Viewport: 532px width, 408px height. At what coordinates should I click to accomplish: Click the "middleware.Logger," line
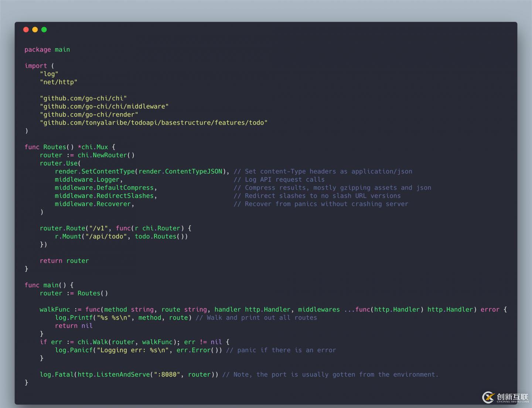(x=89, y=180)
